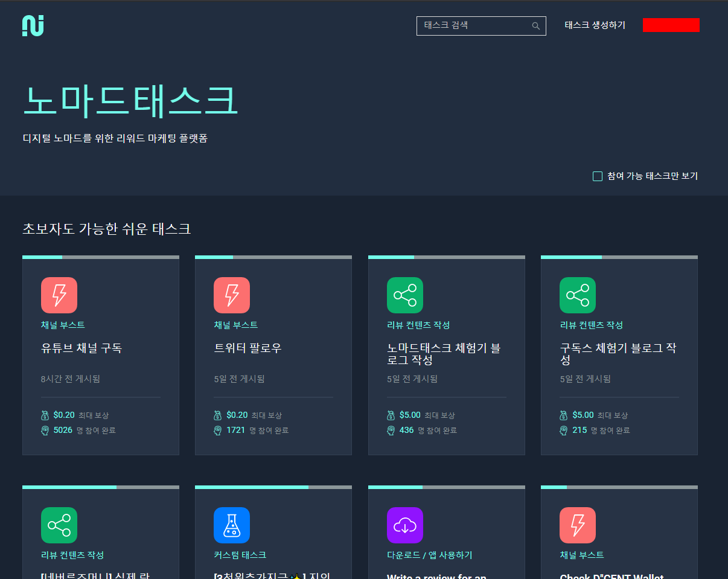
Task: Click 리뷰 컨텐츠 작성 label on 노마드태스크 card
Action: (418, 325)
